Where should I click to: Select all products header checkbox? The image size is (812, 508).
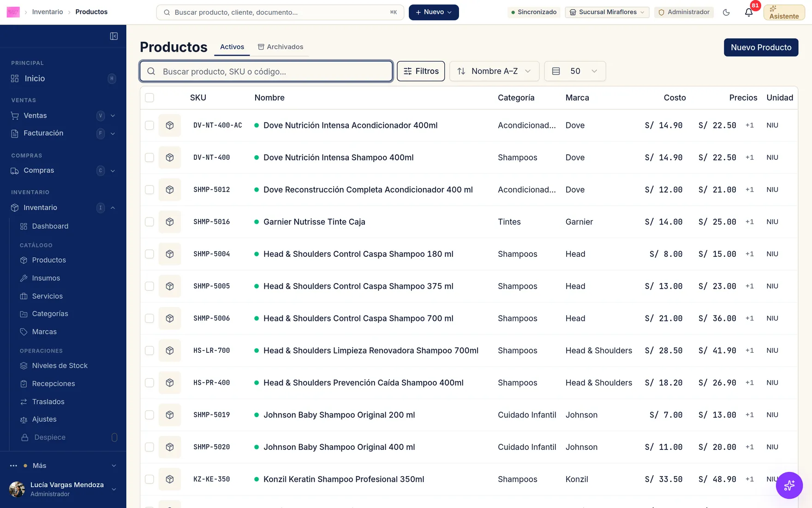pos(149,97)
